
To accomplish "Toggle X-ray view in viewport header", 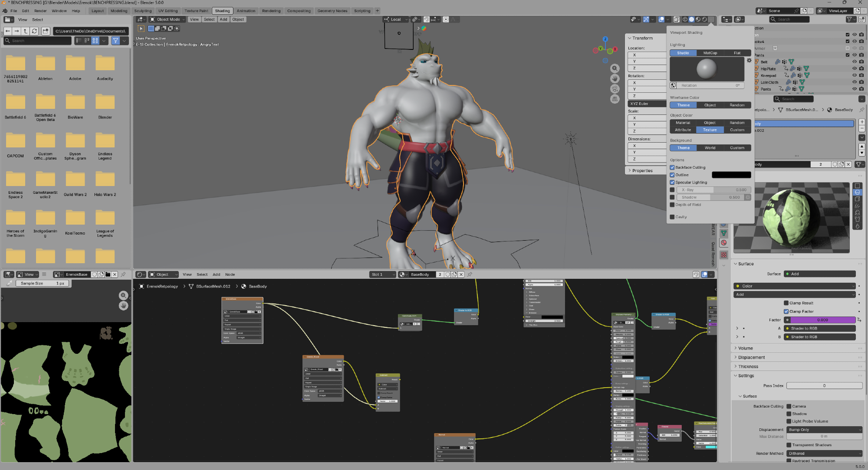I will click(x=676, y=20).
